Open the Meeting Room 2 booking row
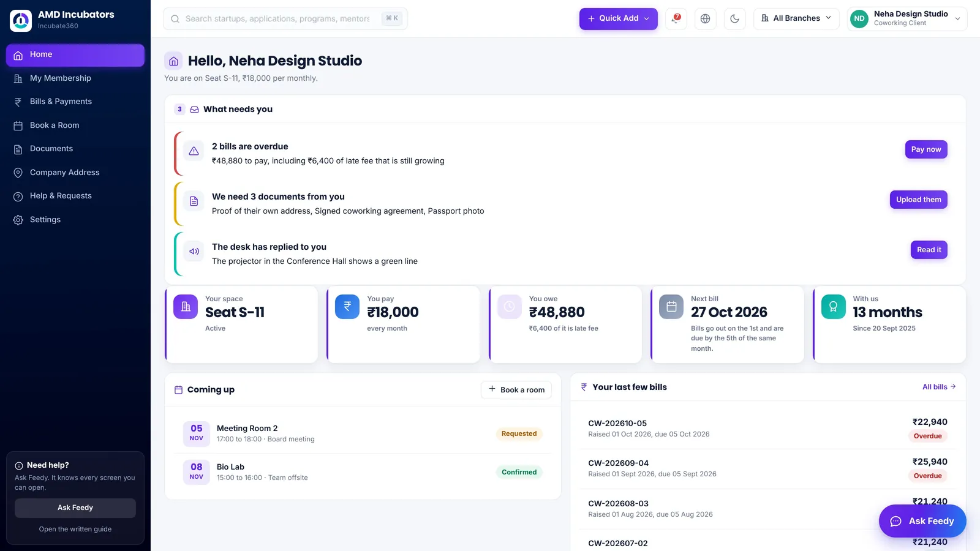 [363, 433]
